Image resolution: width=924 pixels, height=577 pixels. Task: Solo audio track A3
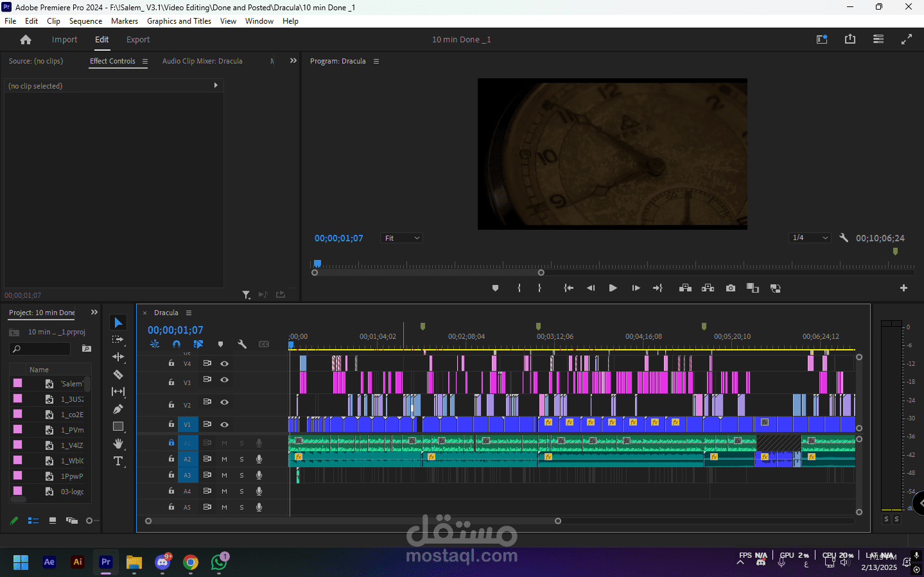tap(242, 475)
